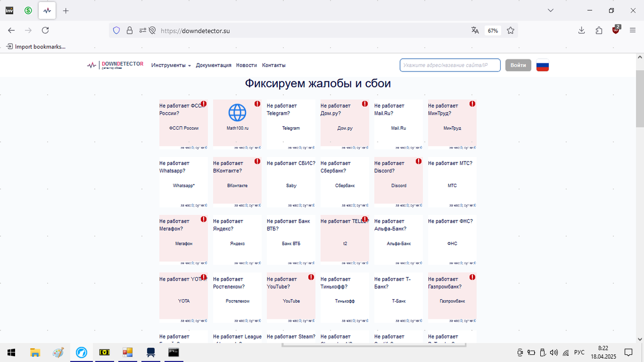Viewport: 644px width, 362px height.
Task: Click the РУС input language indicator
Action: tap(579, 352)
